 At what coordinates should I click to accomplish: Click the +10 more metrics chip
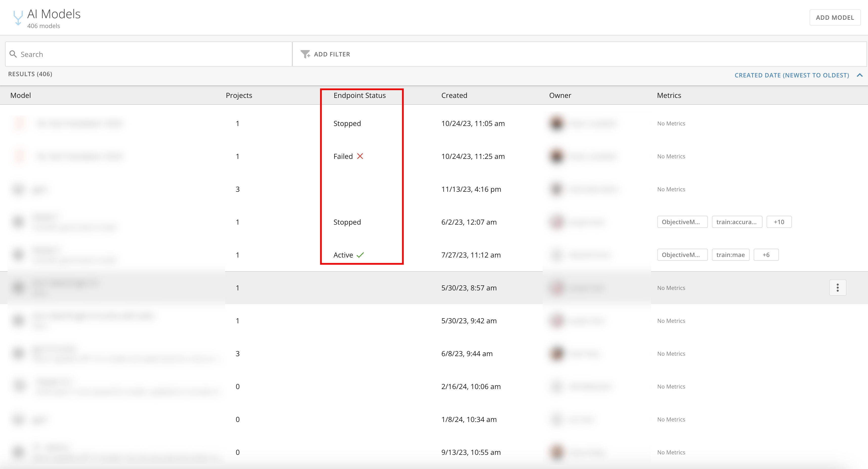pyautogui.click(x=779, y=222)
